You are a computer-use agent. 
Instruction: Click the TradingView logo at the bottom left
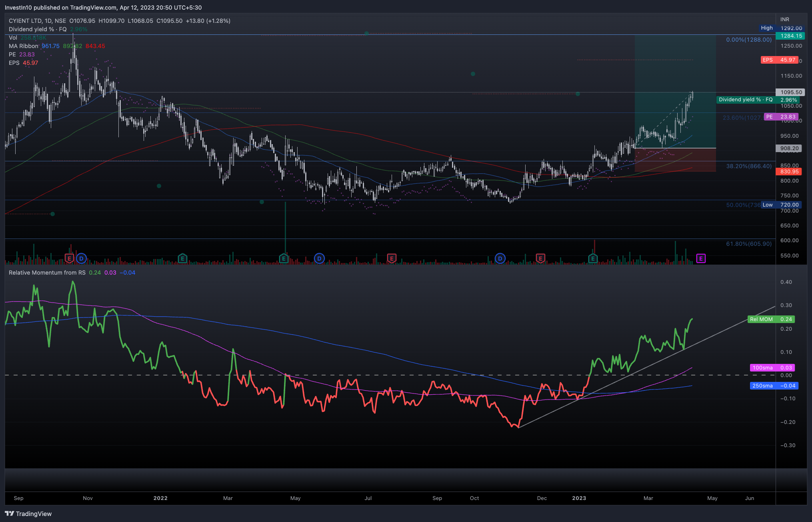click(x=28, y=514)
